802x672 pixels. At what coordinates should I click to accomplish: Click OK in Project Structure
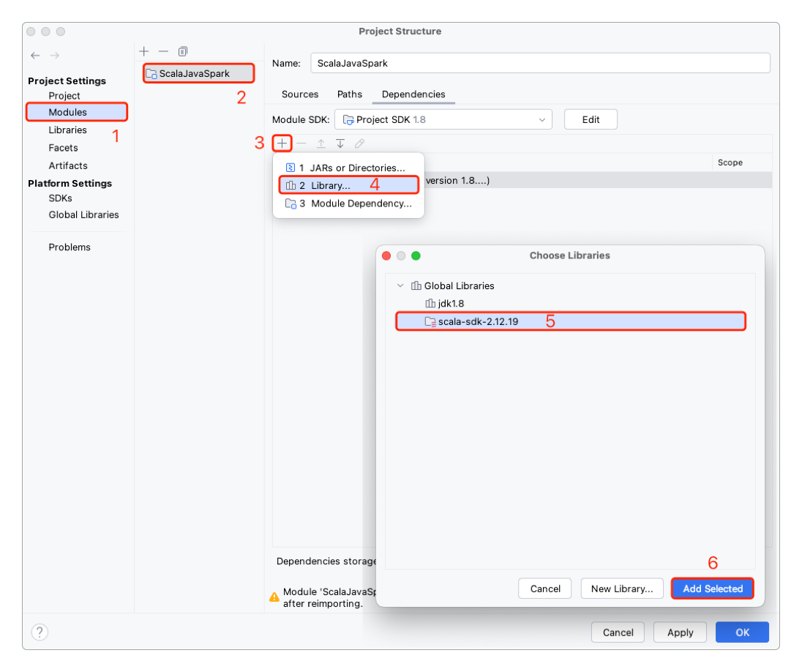click(742, 632)
